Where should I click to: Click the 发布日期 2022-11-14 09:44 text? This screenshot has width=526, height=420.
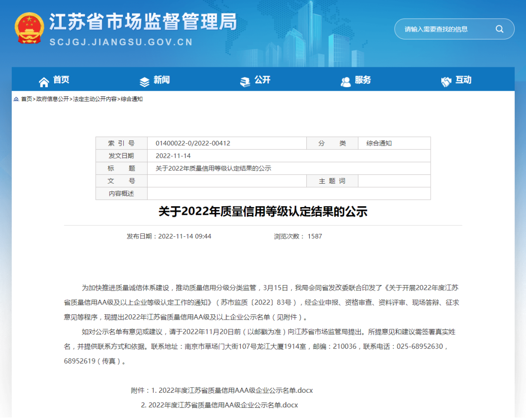169,236
